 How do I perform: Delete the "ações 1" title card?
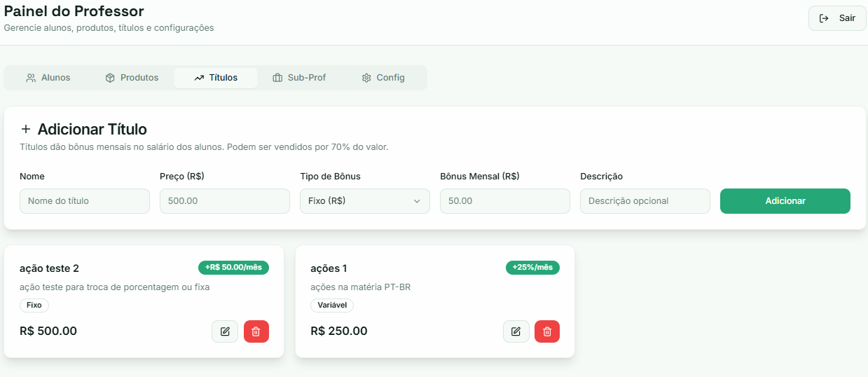coord(547,331)
